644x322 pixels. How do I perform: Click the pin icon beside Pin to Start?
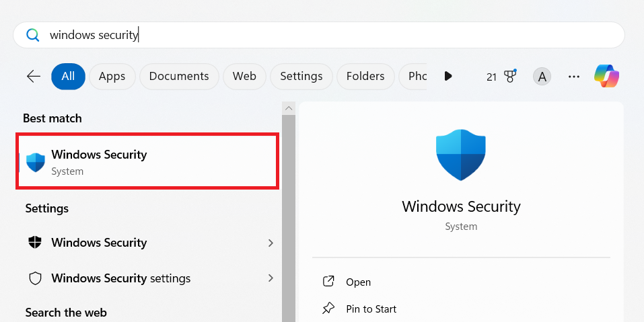(328, 309)
